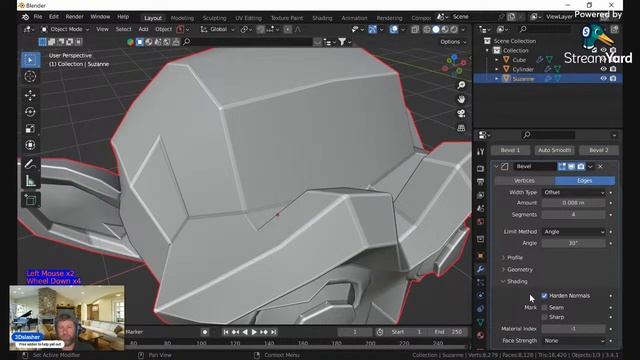640x360 pixels.
Task: Open the Global transform orientation dropdown
Action: click(x=218, y=29)
